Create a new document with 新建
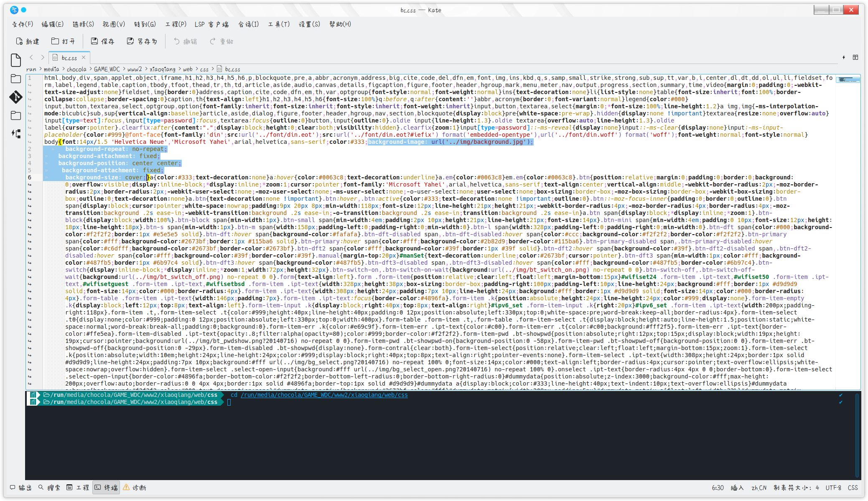 [28, 41]
